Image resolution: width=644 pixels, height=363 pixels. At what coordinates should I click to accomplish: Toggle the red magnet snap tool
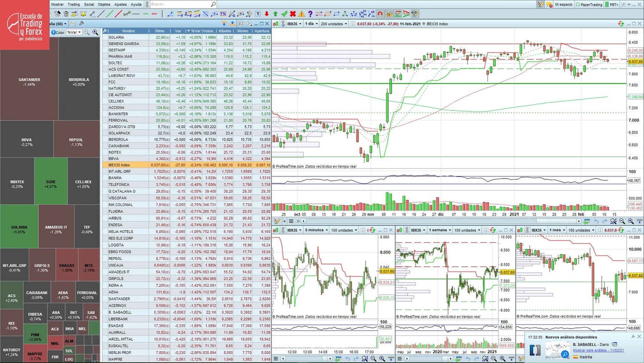pyautogui.click(x=380, y=14)
